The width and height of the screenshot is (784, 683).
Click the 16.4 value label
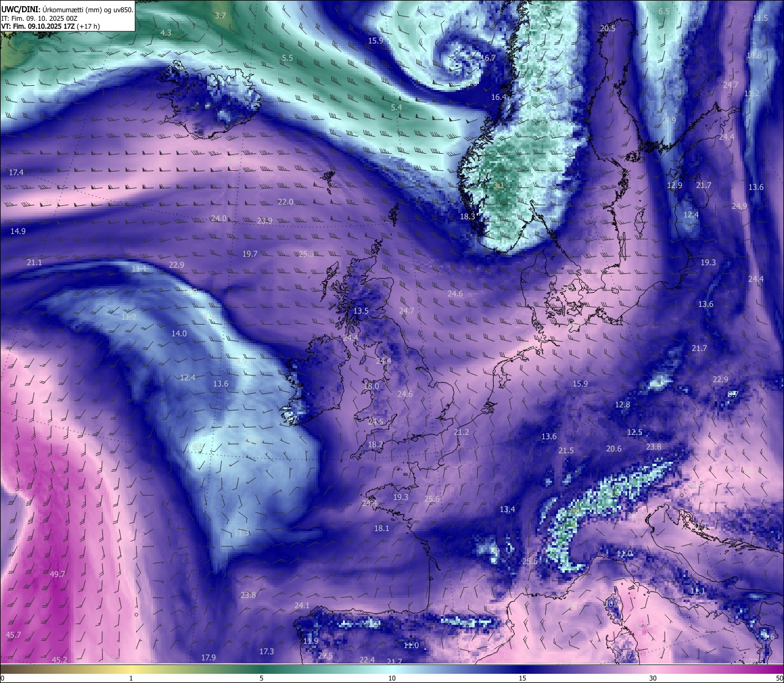(x=499, y=97)
